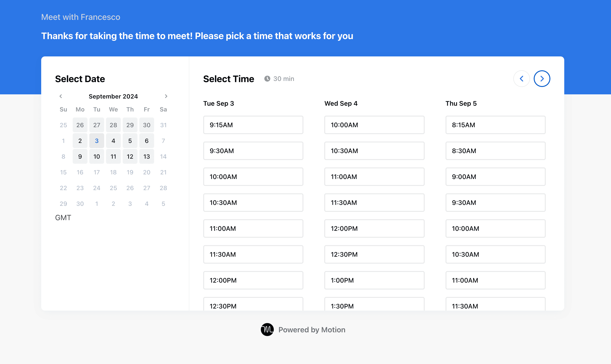Choose 10:00AM on Wed Sep 4

pos(374,125)
